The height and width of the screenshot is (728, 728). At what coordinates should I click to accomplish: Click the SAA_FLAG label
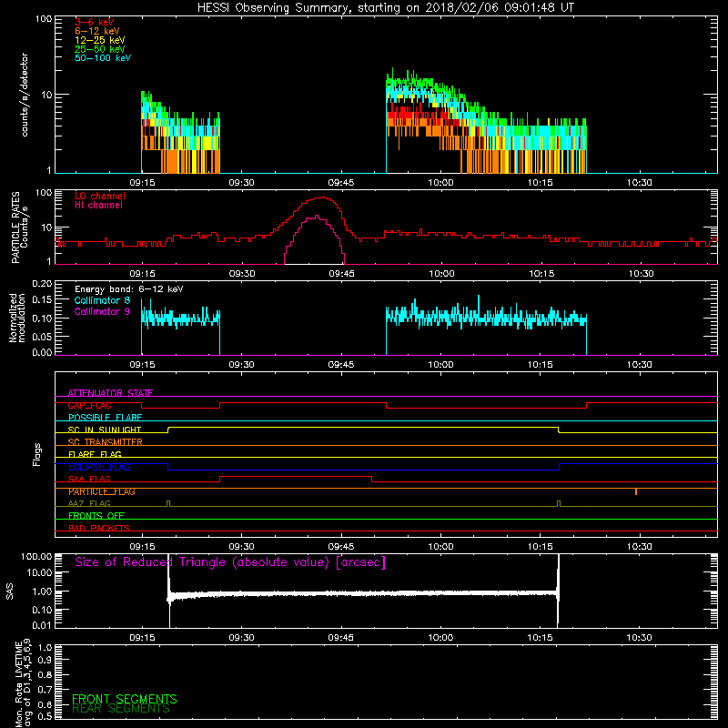89,479
